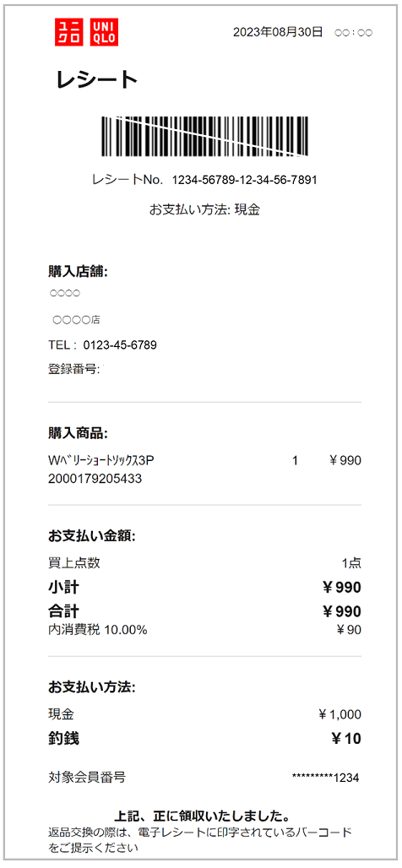
Task: Click the product code 2000179205433
Action: (x=95, y=479)
